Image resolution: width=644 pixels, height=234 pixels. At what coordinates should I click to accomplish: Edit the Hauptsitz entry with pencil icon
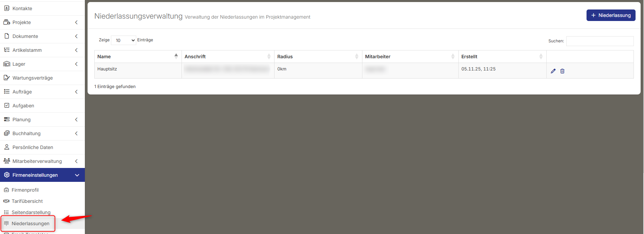coord(553,71)
